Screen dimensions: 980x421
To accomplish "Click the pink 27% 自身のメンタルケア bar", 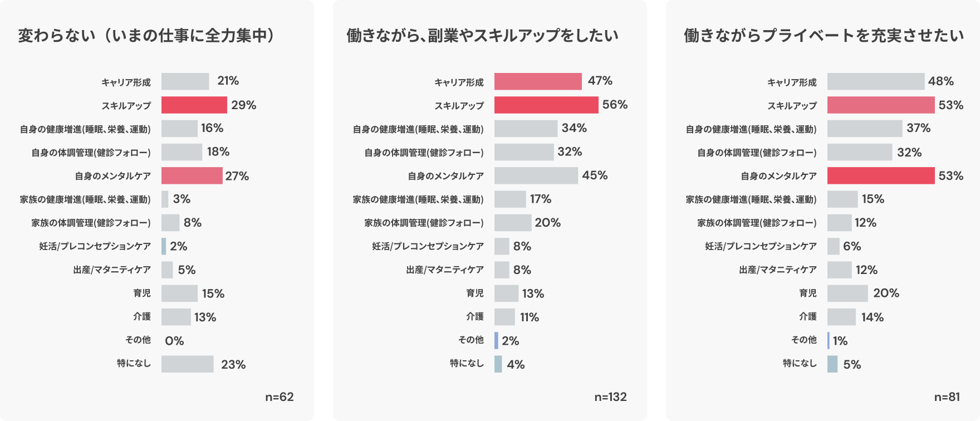I will (x=192, y=175).
